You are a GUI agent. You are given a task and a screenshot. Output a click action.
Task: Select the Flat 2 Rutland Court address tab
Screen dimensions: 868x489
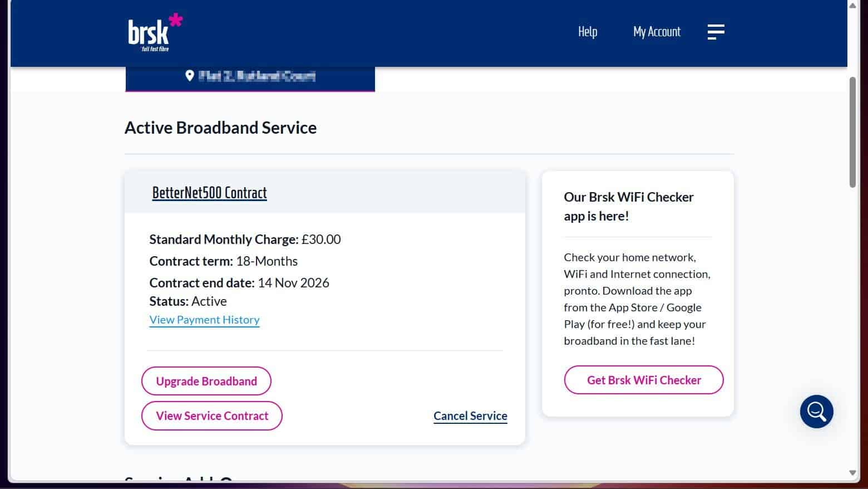click(250, 76)
